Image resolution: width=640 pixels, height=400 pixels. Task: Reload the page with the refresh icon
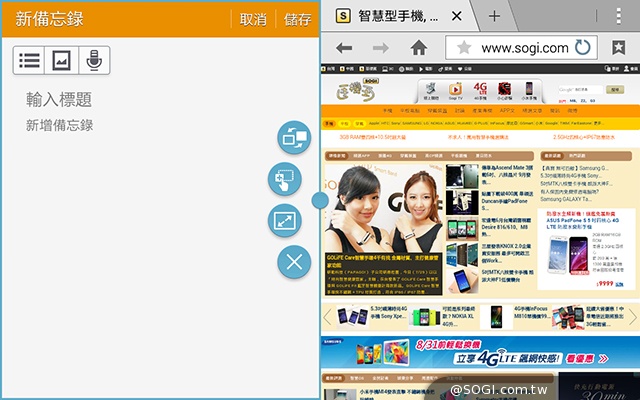(582, 48)
